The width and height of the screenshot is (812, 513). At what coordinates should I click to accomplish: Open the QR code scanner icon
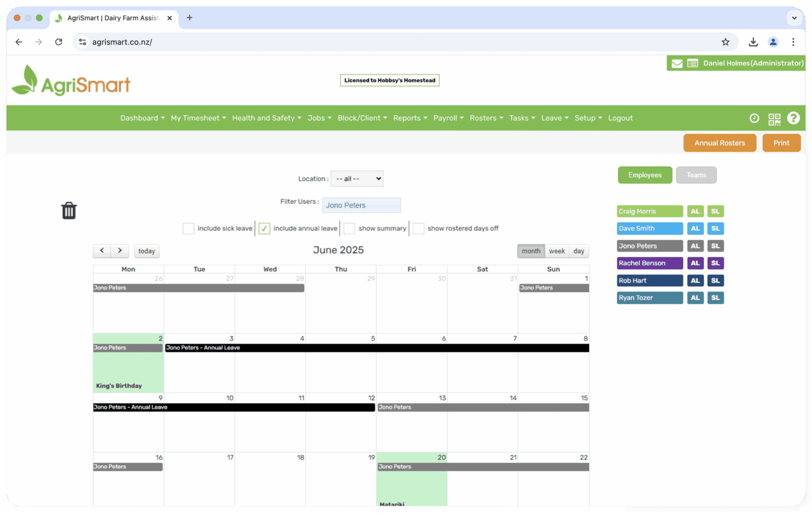(774, 119)
